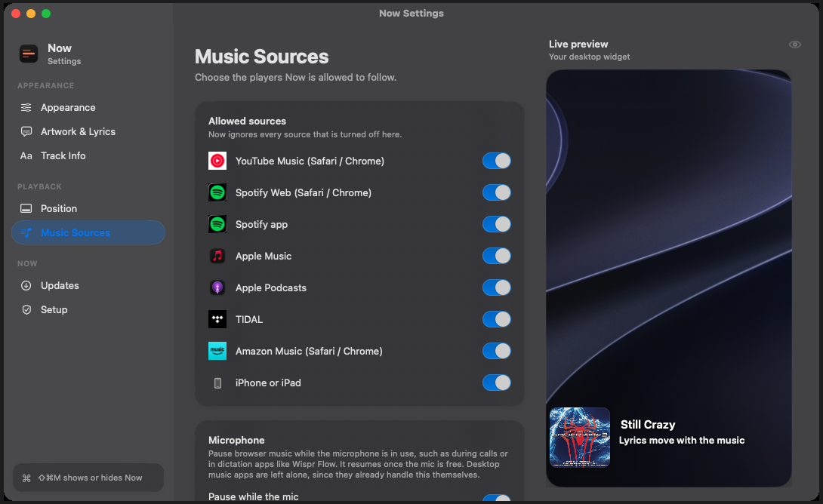Image resolution: width=823 pixels, height=504 pixels.
Task: Click the Allowed sources heading
Action: tap(247, 121)
